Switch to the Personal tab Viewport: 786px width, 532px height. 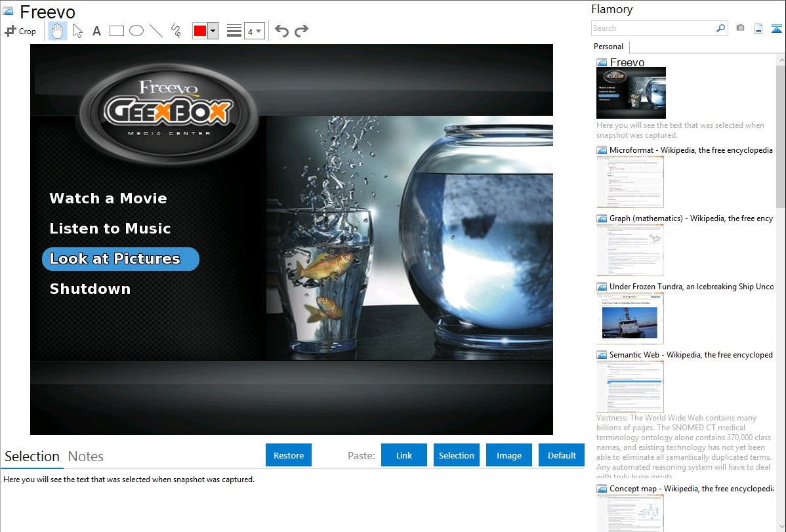(608, 47)
